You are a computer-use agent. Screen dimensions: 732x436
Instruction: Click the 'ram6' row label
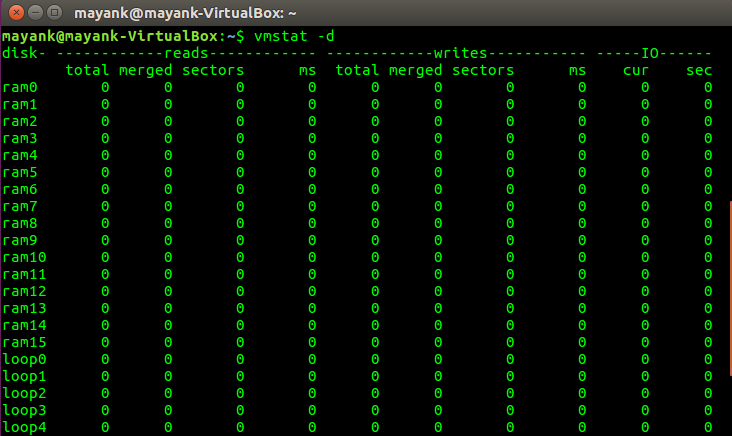pyautogui.click(x=20, y=189)
